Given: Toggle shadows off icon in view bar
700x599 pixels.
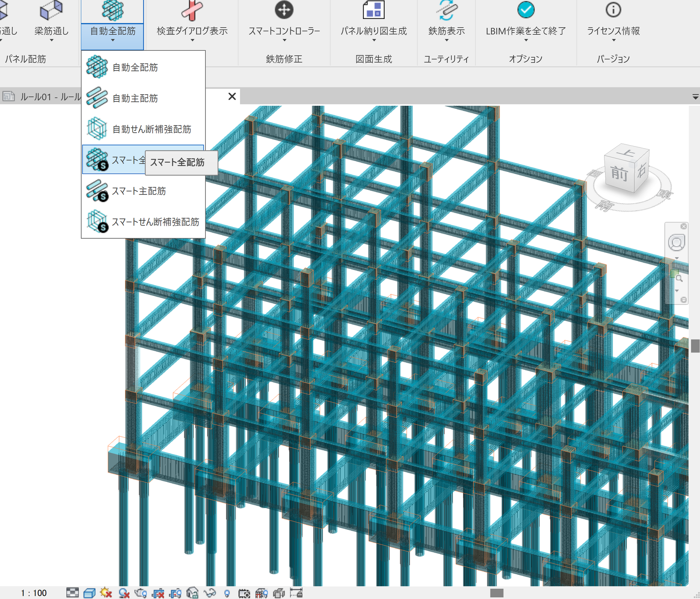Looking at the screenshot, I should (x=124, y=593).
